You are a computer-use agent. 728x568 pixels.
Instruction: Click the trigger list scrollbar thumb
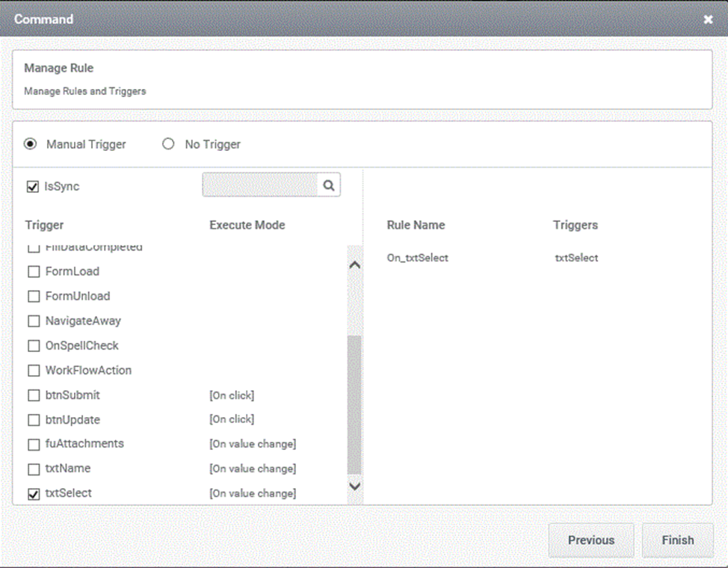pos(355,405)
